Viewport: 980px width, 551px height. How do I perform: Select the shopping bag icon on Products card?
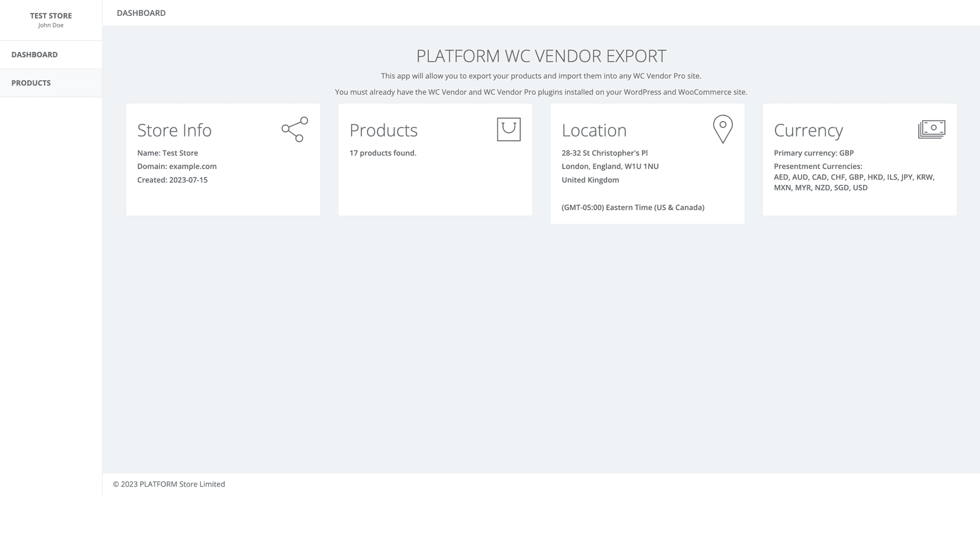(508, 129)
